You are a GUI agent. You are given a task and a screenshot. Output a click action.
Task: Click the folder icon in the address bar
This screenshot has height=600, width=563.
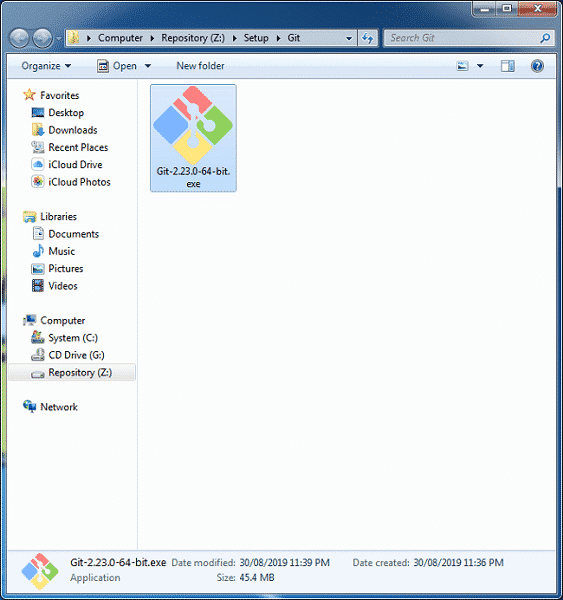click(74, 38)
